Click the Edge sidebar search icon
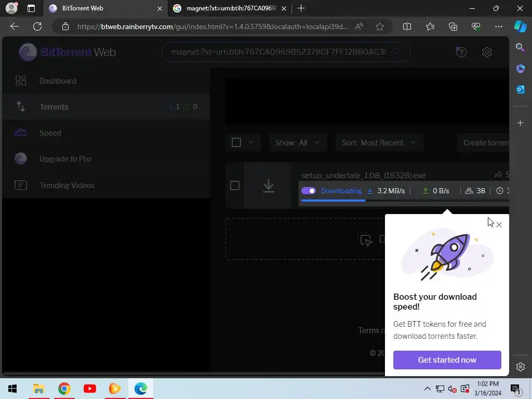532x399 pixels. click(x=520, y=47)
